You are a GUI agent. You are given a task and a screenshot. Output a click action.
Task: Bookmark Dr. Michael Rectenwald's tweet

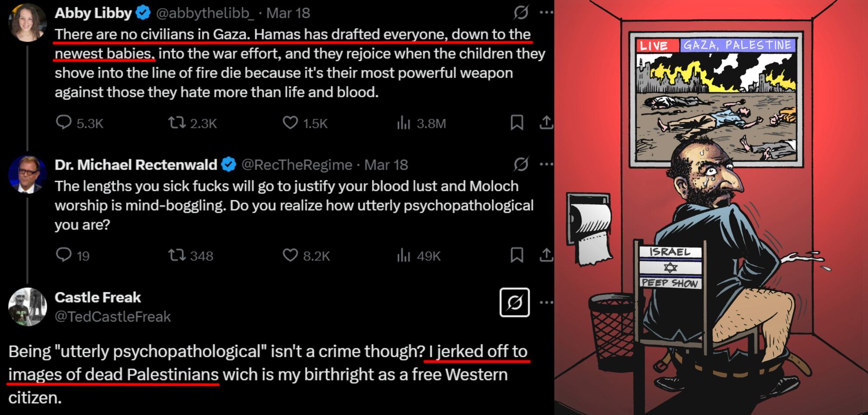click(x=516, y=255)
